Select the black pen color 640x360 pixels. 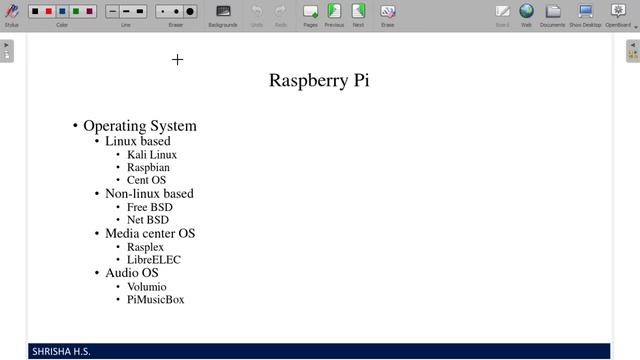(35, 11)
